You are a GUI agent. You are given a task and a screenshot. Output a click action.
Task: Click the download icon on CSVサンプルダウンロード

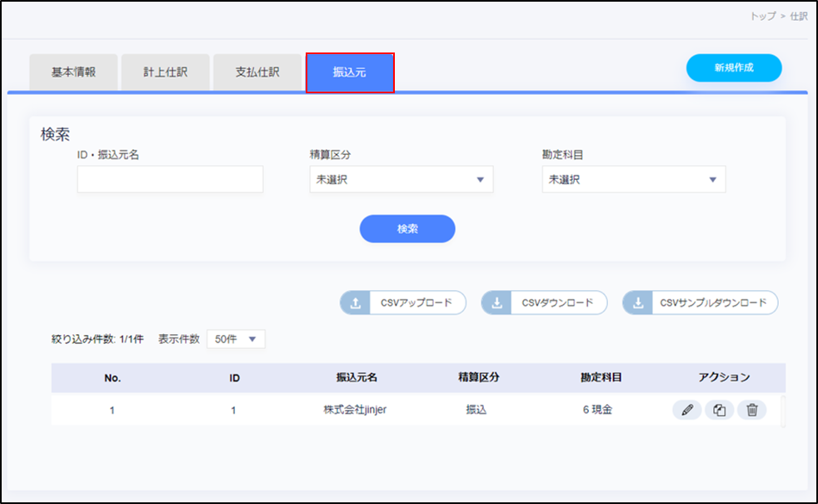coord(638,303)
